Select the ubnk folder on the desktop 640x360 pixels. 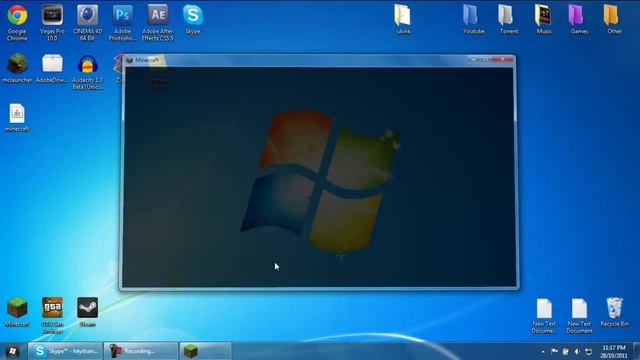click(403, 19)
